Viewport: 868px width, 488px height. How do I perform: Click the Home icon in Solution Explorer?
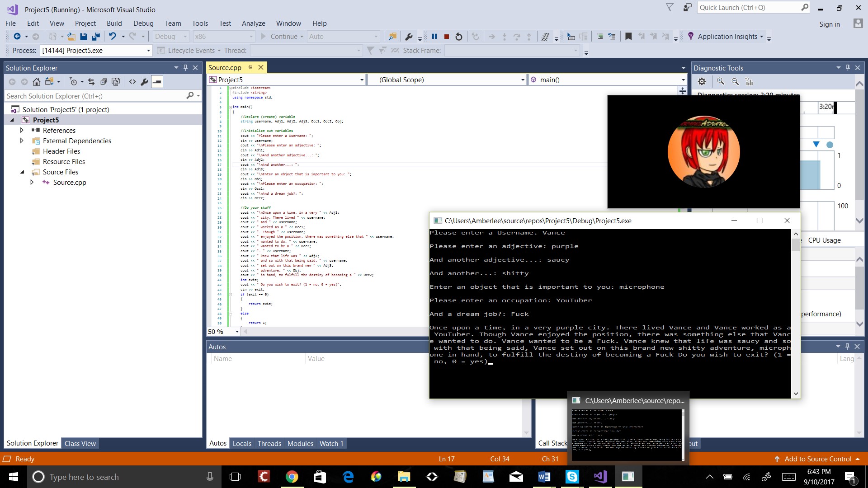[37, 82]
